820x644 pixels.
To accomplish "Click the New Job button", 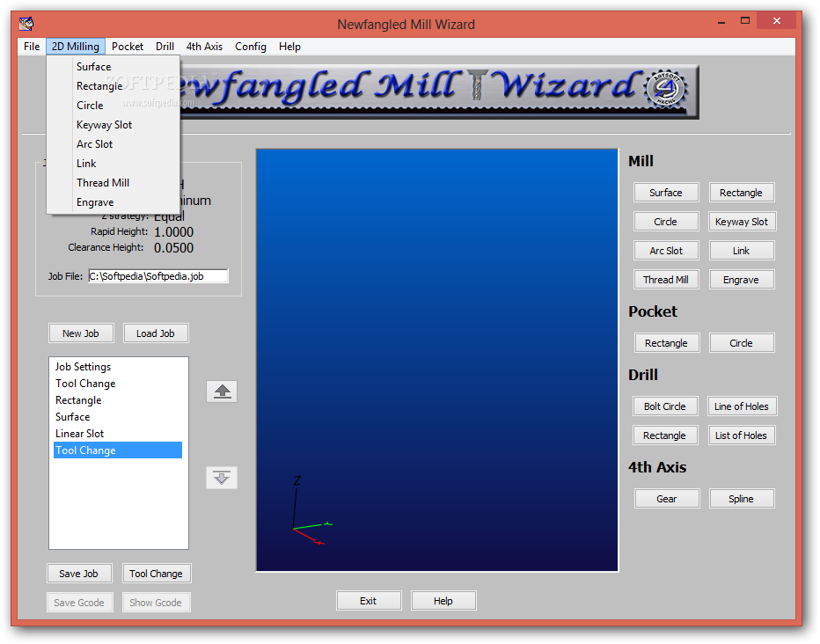I will pyautogui.click(x=81, y=333).
